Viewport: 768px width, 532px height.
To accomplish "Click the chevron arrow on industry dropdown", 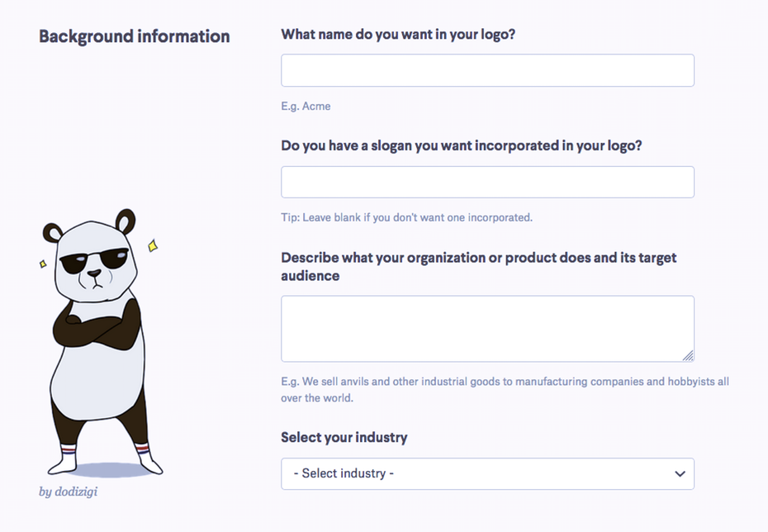I will pyautogui.click(x=680, y=473).
